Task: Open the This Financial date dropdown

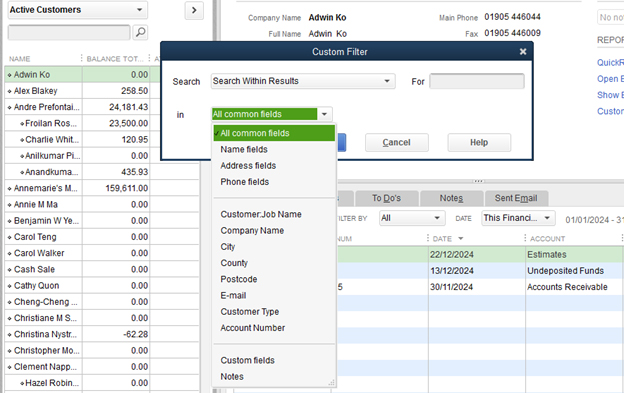Action: point(518,218)
